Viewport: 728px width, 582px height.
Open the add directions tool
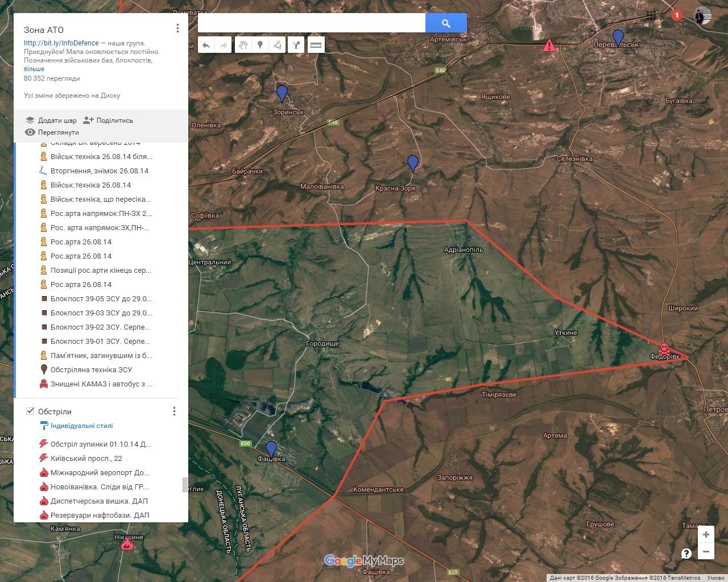296,45
